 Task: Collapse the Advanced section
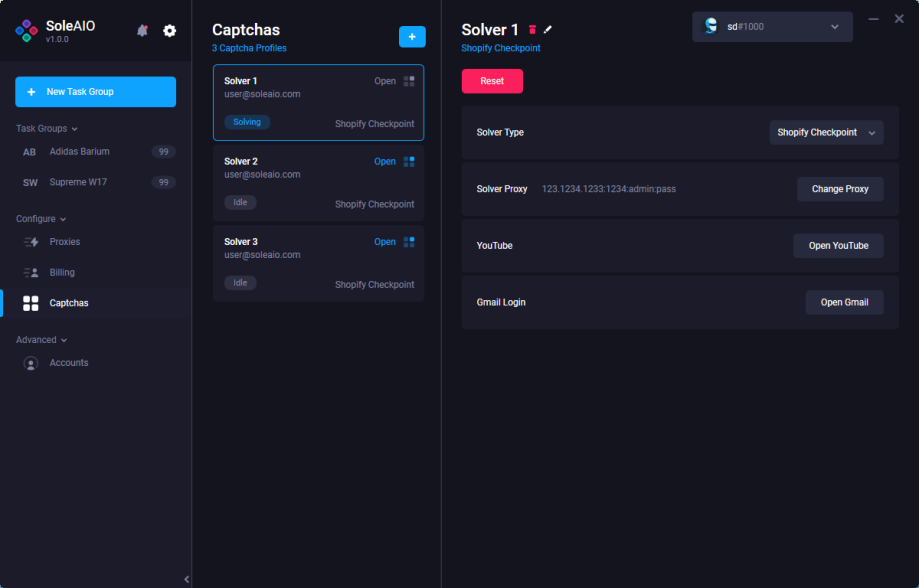pyautogui.click(x=41, y=340)
